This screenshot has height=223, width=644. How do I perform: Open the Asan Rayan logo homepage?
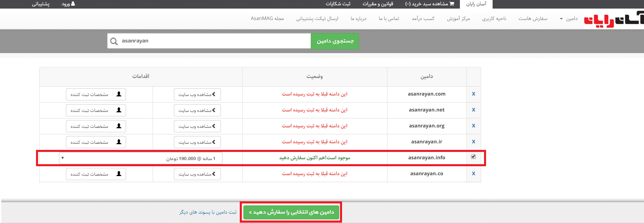614,19
